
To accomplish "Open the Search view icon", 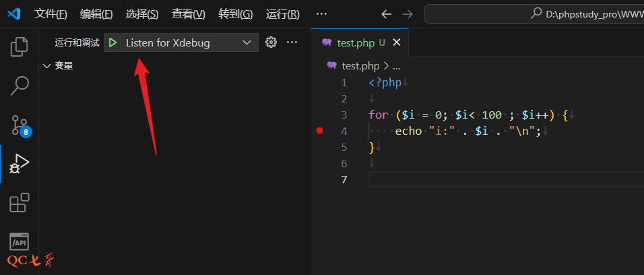I will click(20, 85).
